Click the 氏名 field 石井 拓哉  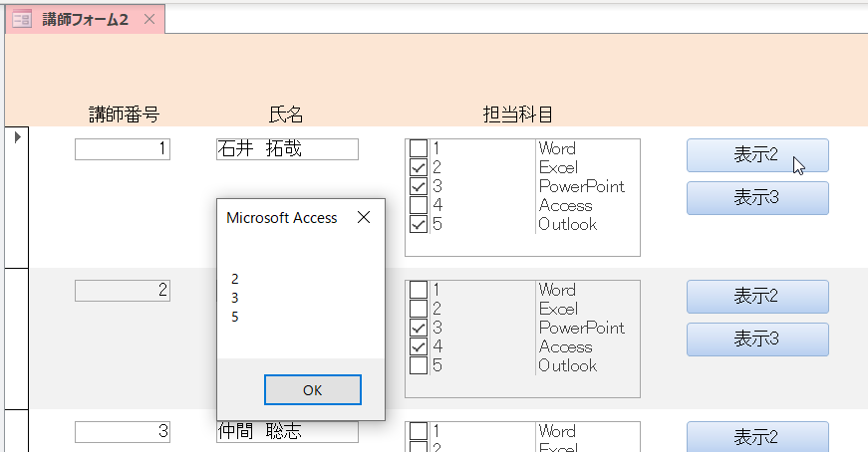pyautogui.click(x=287, y=149)
